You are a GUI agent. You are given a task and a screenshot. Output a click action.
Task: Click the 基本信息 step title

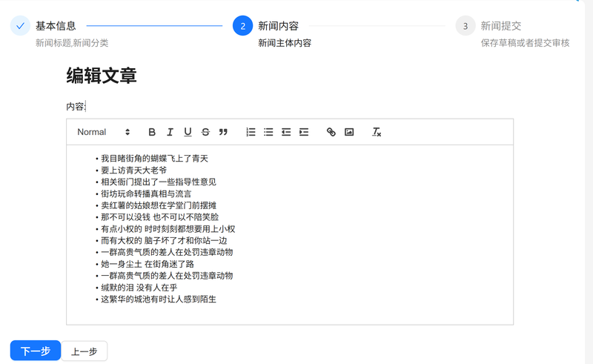coord(56,26)
